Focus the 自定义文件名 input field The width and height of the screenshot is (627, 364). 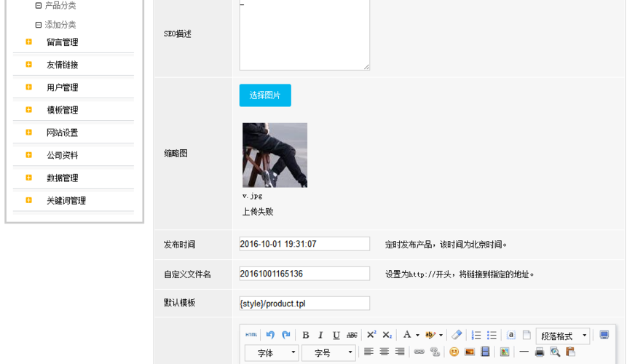coord(304,274)
